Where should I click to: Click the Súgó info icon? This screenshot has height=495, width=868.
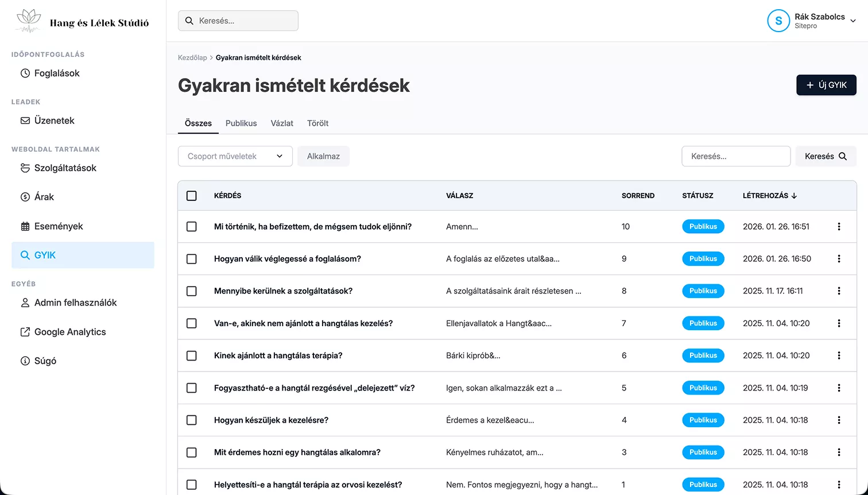25,361
